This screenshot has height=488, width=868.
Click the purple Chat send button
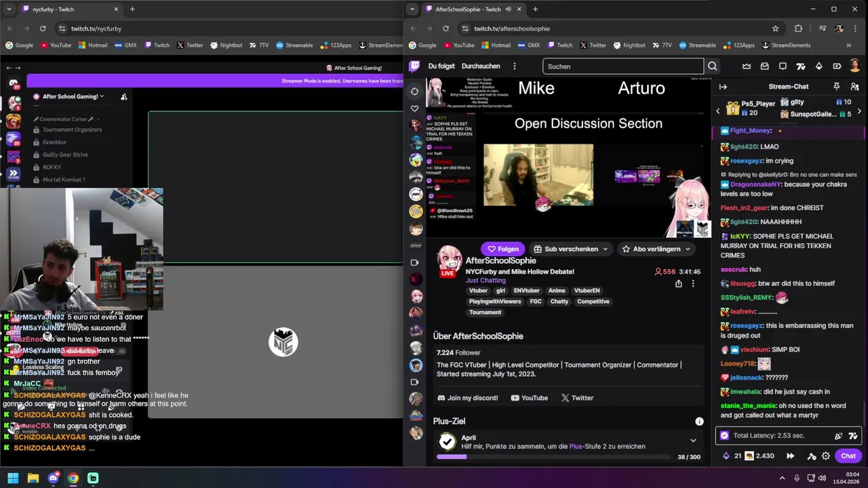point(848,456)
